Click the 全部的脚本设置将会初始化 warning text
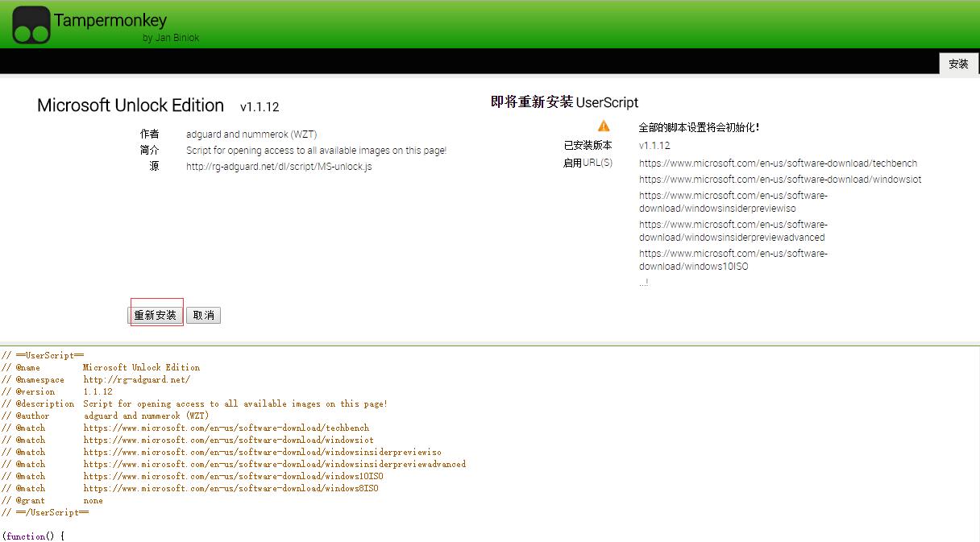980x542 pixels. tap(699, 127)
